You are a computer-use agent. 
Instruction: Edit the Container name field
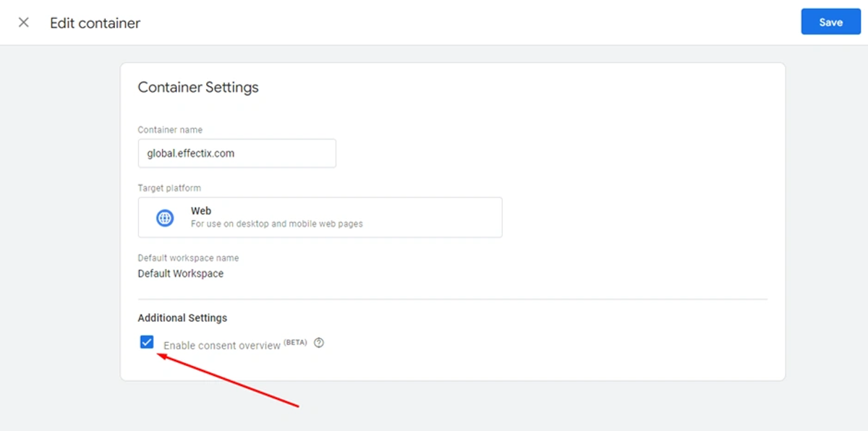237,153
